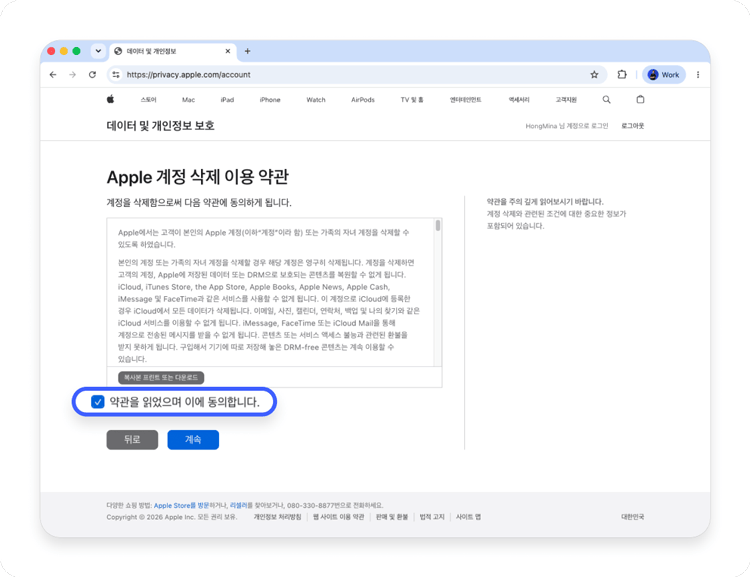Open 사이트 맵 footer link
Screen dimensions: 750x577
coord(468,517)
